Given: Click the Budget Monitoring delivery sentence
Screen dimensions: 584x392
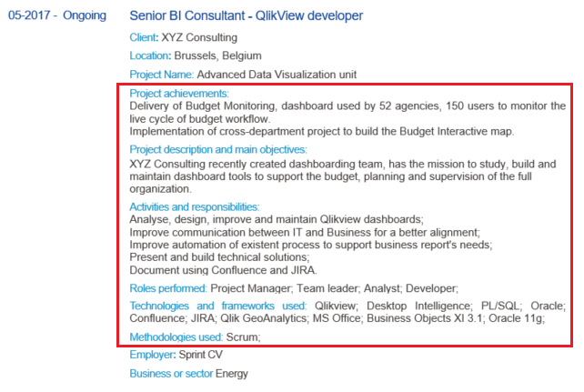Looking at the screenshot, I should point(346,106).
